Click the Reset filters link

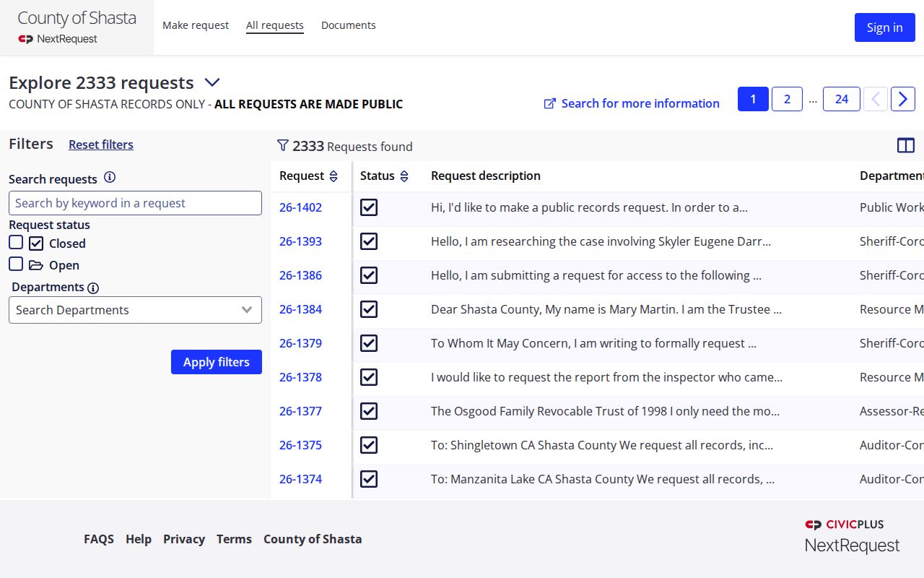click(x=101, y=144)
